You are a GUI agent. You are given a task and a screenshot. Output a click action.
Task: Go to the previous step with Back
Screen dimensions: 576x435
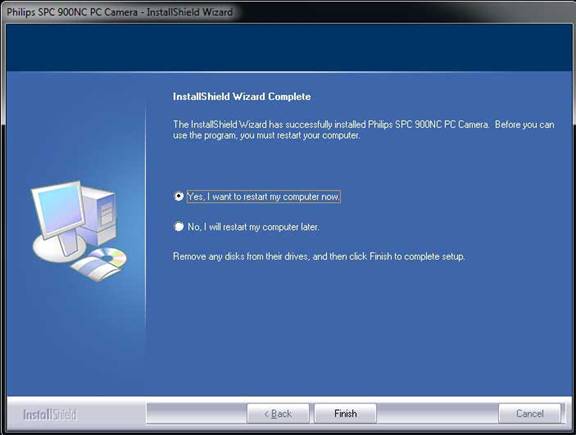point(278,413)
